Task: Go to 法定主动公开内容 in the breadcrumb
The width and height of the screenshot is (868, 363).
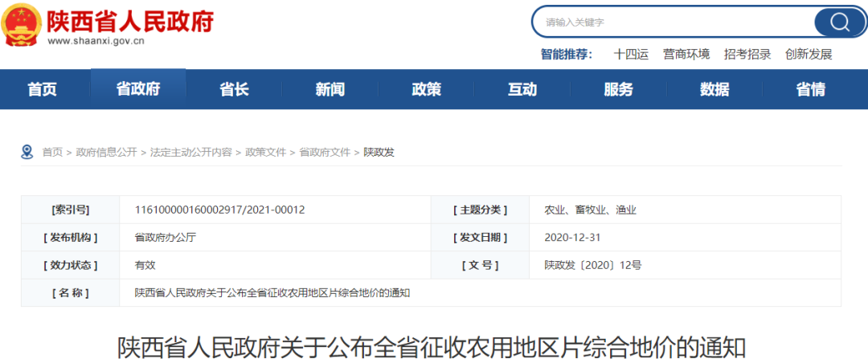Action: tap(191, 152)
